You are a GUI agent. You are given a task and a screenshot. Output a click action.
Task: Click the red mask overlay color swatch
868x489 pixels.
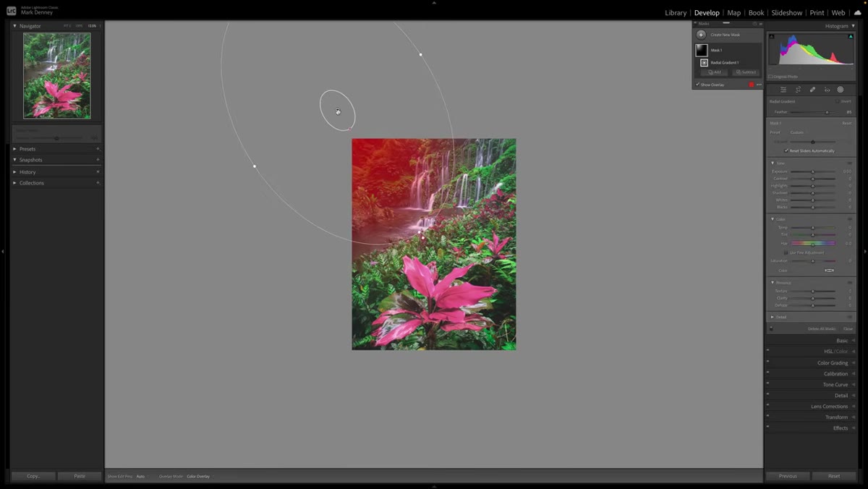point(752,85)
